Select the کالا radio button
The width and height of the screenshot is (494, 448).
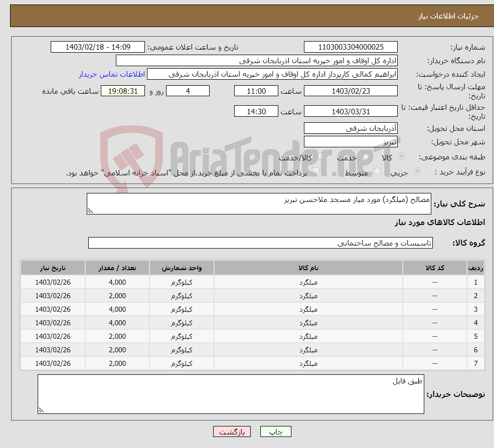pyautogui.click(x=401, y=156)
